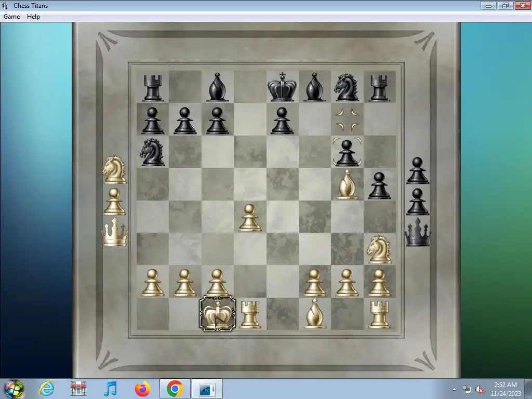Restore down the Chess Titans window
This screenshot has height=399, width=532.
point(506,5)
